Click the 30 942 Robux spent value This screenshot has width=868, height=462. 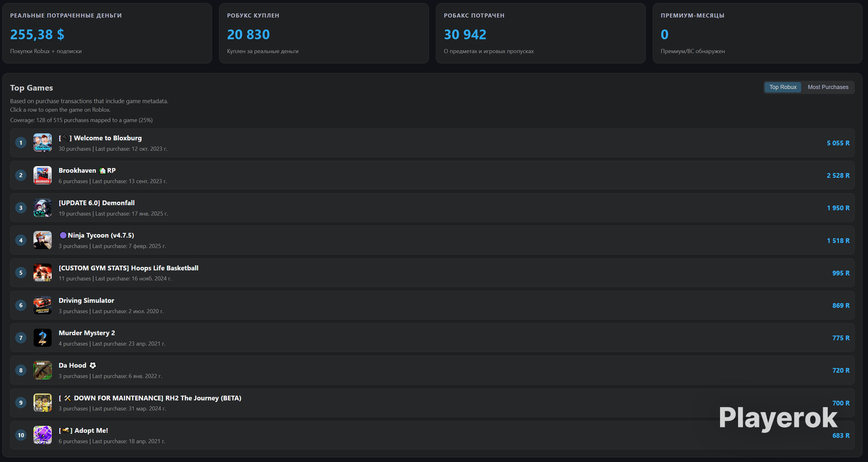(x=465, y=35)
